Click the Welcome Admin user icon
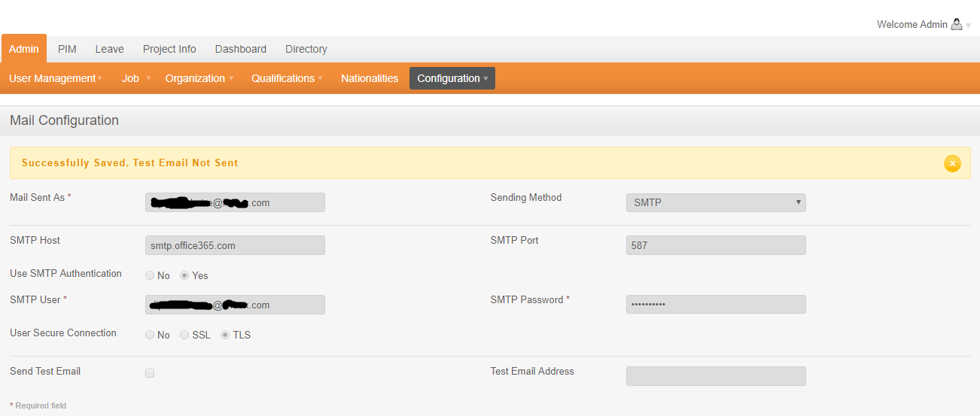 tap(957, 24)
